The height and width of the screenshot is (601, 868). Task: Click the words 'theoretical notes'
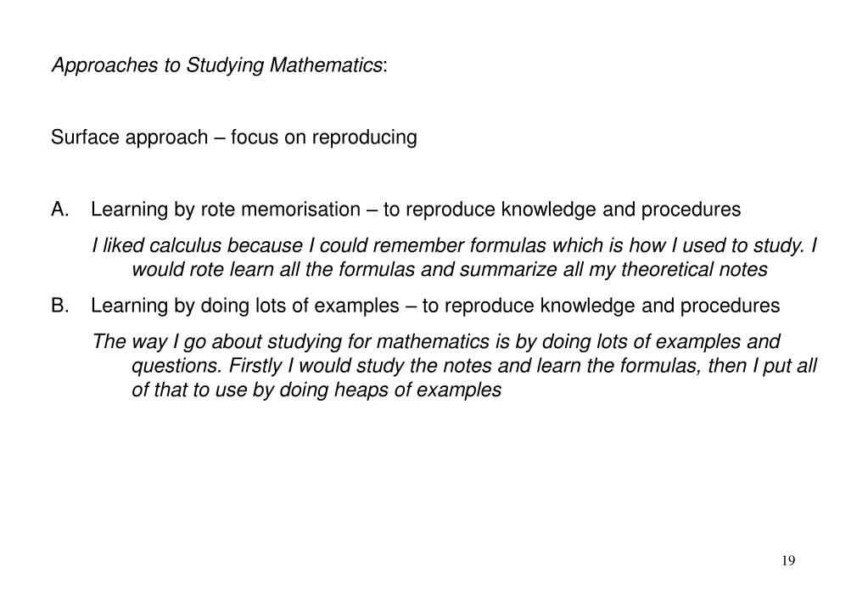coord(694,270)
